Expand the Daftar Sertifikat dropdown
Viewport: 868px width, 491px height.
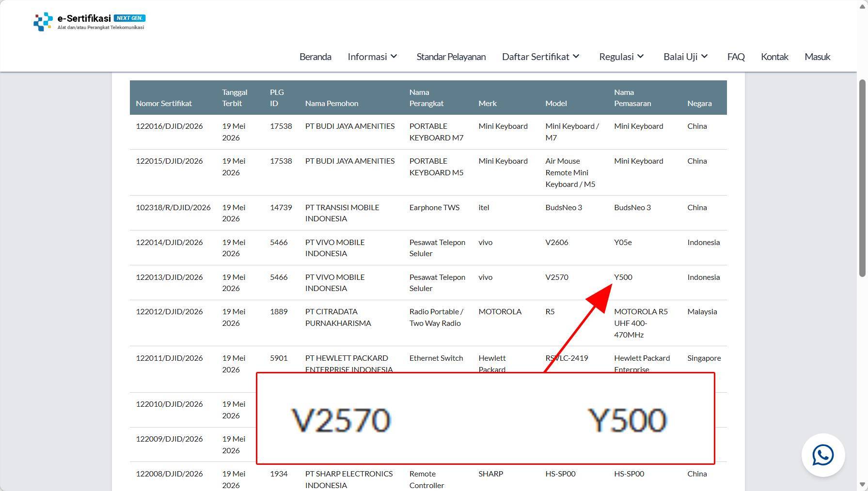(541, 57)
